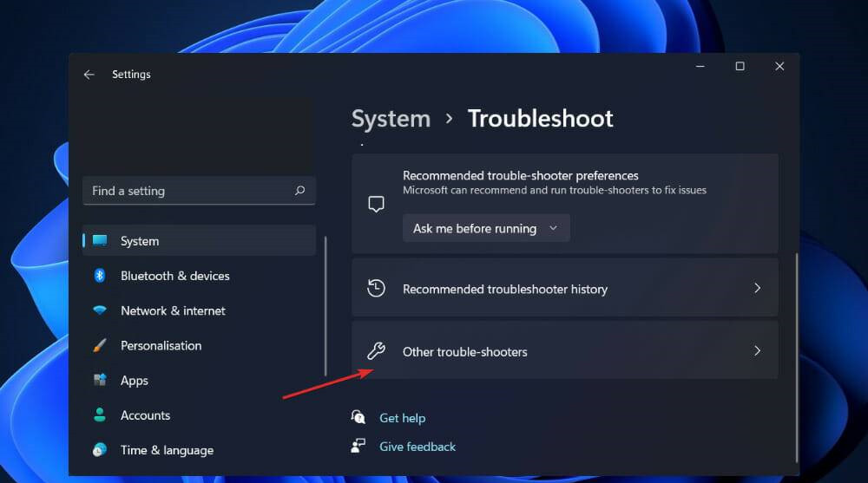Click the Accounts person icon

coord(100,415)
